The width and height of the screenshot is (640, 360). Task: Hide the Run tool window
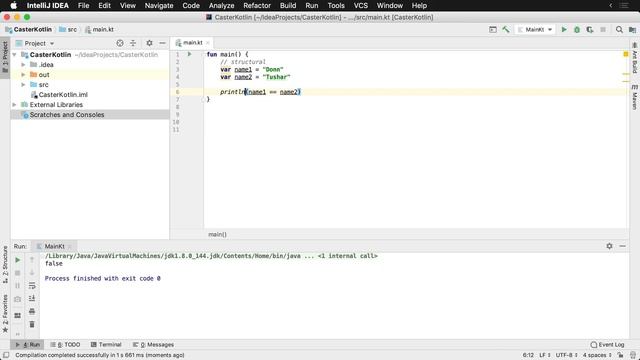[622, 246]
